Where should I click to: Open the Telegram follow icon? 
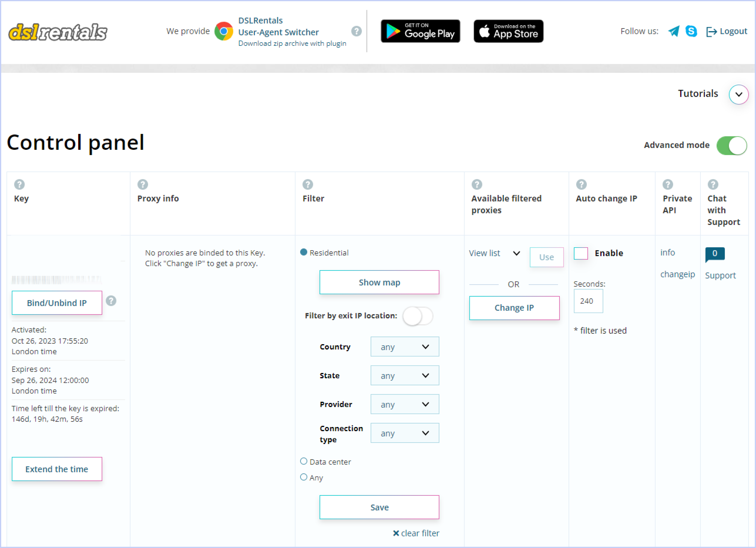(674, 31)
